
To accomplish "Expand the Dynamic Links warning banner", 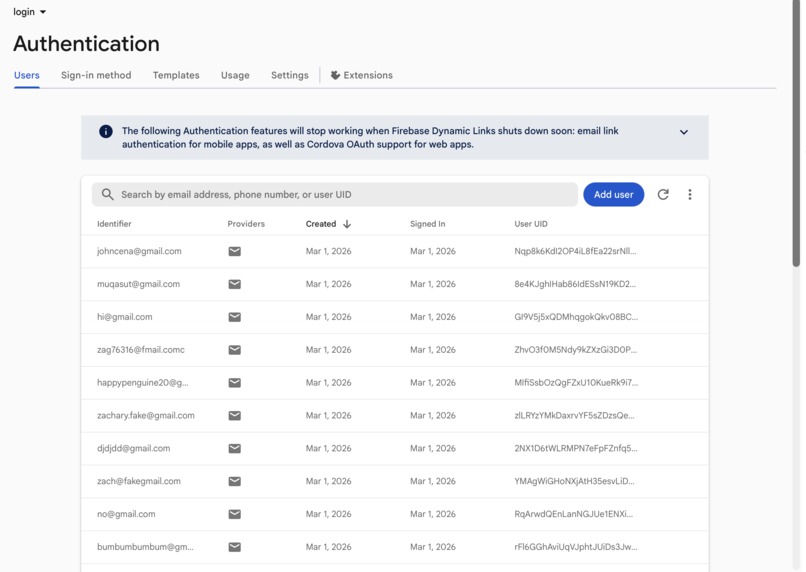I will 684,132.
